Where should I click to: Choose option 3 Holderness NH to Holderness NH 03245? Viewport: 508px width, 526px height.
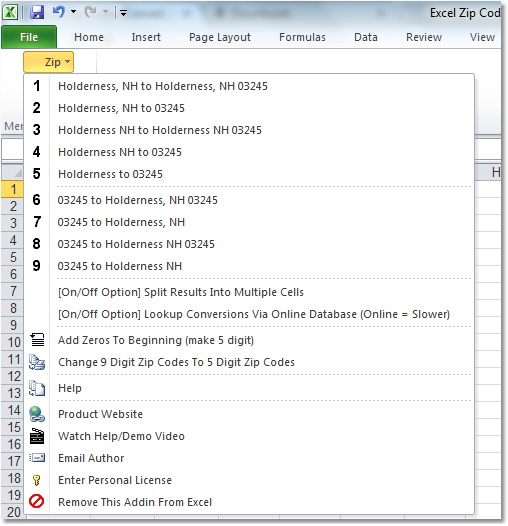pyautogui.click(x=249, y=130)
